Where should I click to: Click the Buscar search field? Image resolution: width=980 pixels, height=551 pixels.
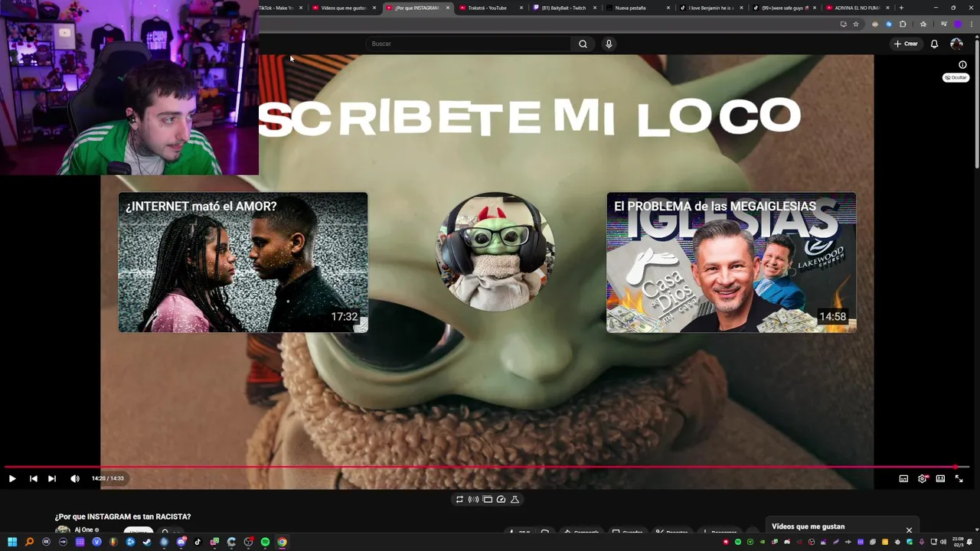pyautogui.click(x=468, y=44)
